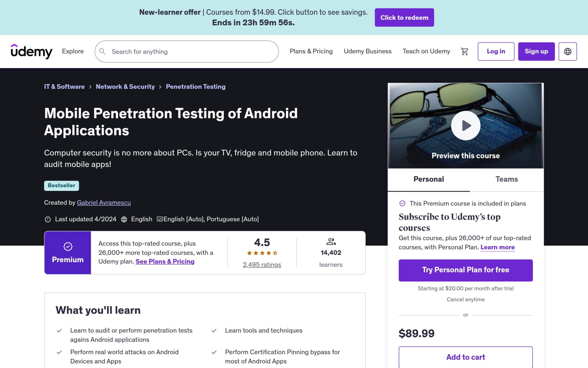
Task: Click checkmark beside Certification Pinning bypass
Action: tap(214, 352)
